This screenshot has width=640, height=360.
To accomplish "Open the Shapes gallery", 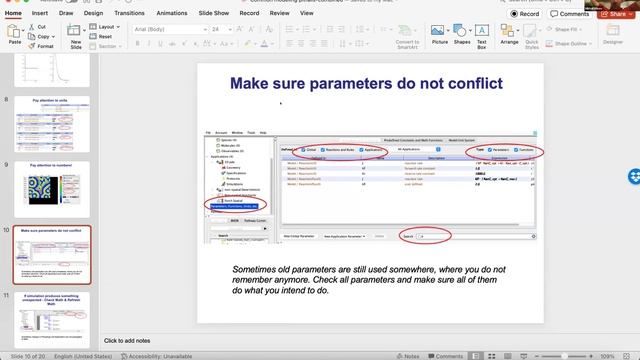I will 459,31.
